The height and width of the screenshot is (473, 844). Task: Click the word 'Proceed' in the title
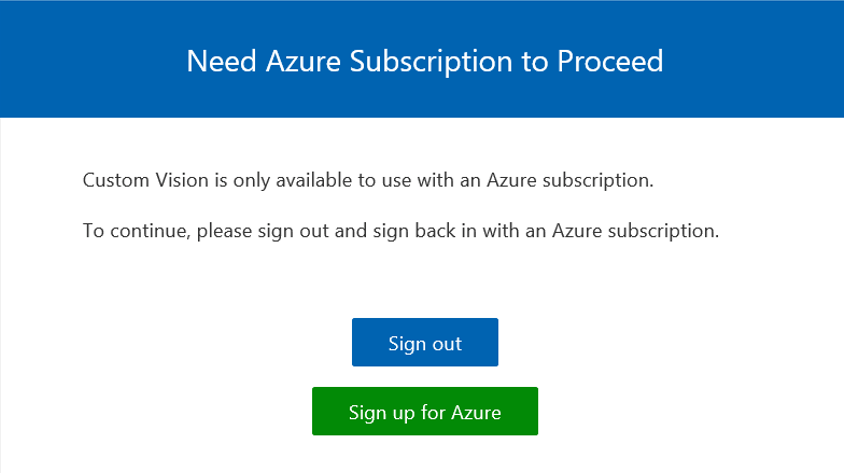coord(610,61)
